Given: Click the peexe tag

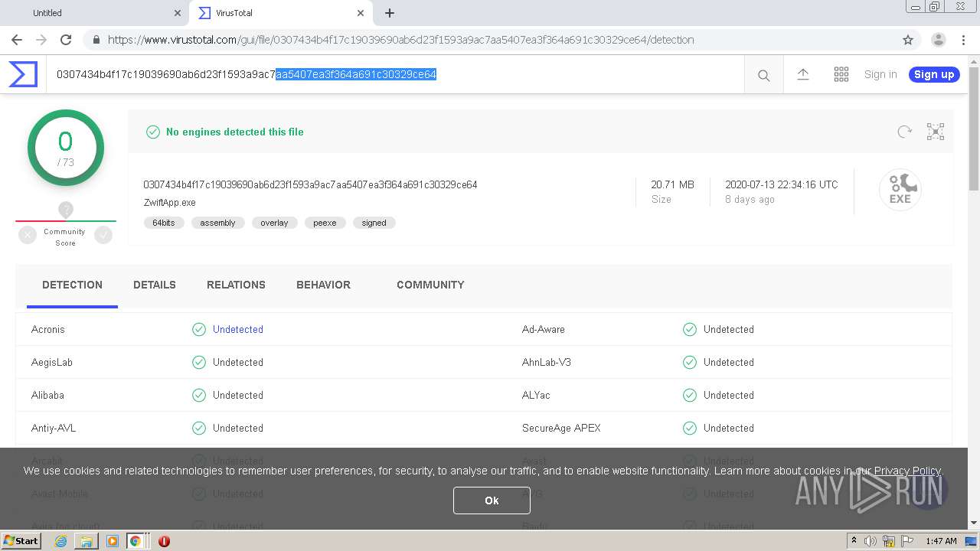Looking at the screenshot, I should pos(325,223).
